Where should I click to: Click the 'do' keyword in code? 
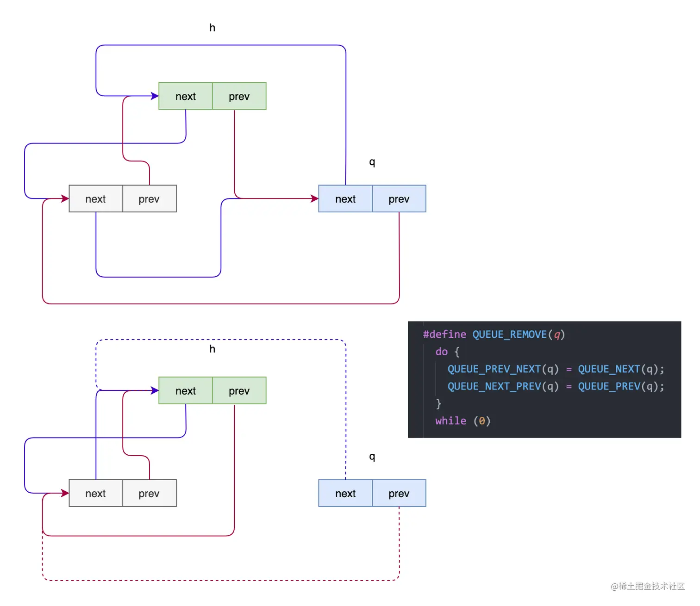click(x=442, y=352)
